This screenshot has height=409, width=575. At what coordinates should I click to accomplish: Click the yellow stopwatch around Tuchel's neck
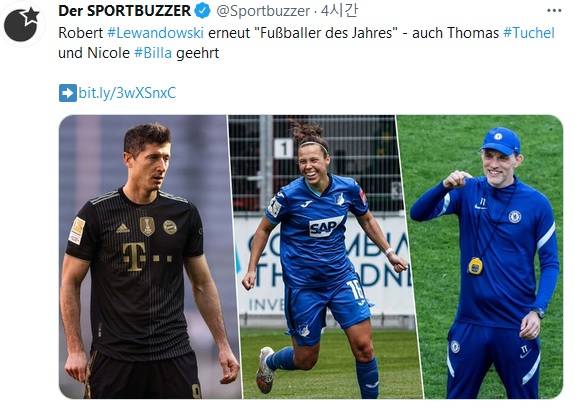475,266
